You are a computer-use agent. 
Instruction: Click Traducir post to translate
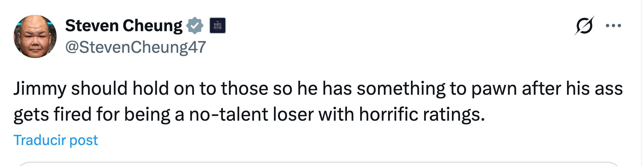(56, 140)
